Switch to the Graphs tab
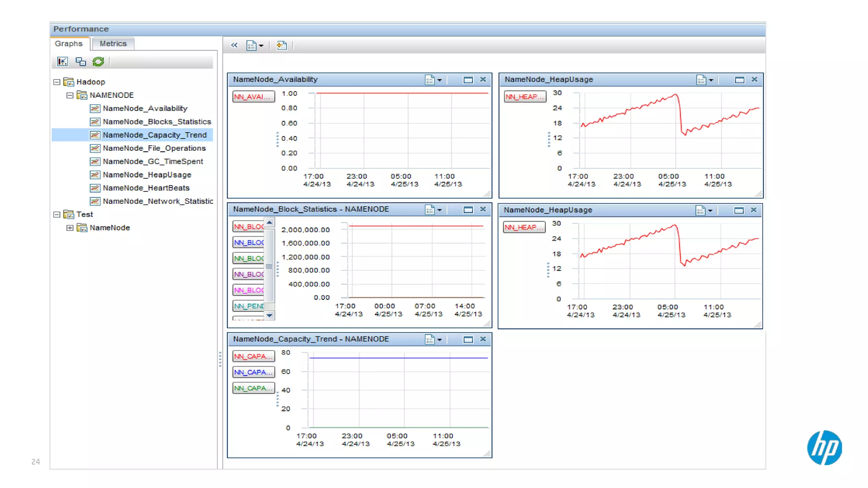 [x=69, y=44]
